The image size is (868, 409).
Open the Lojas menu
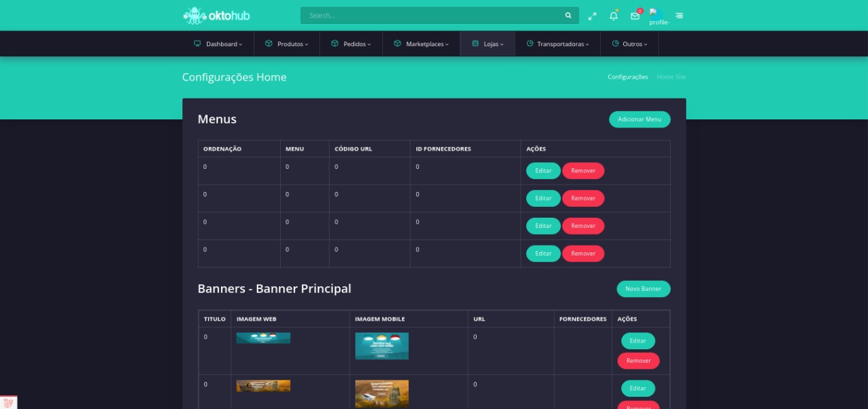(488, 44)
